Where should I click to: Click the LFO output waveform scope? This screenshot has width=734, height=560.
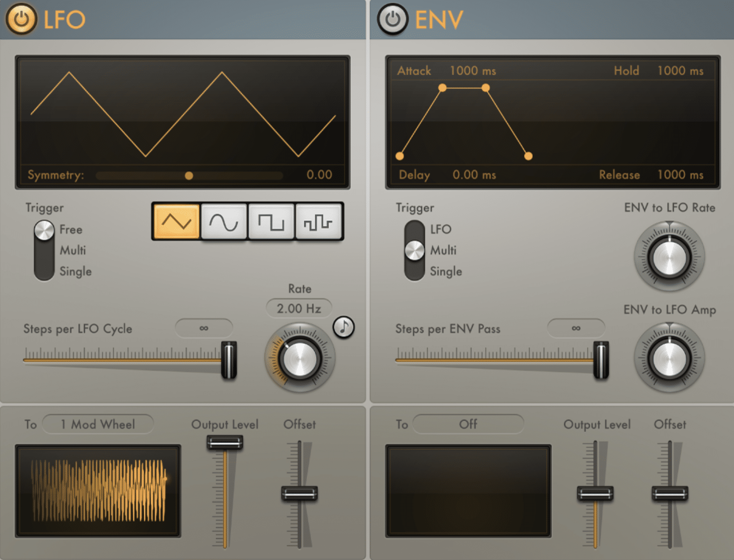click(98, 491)
